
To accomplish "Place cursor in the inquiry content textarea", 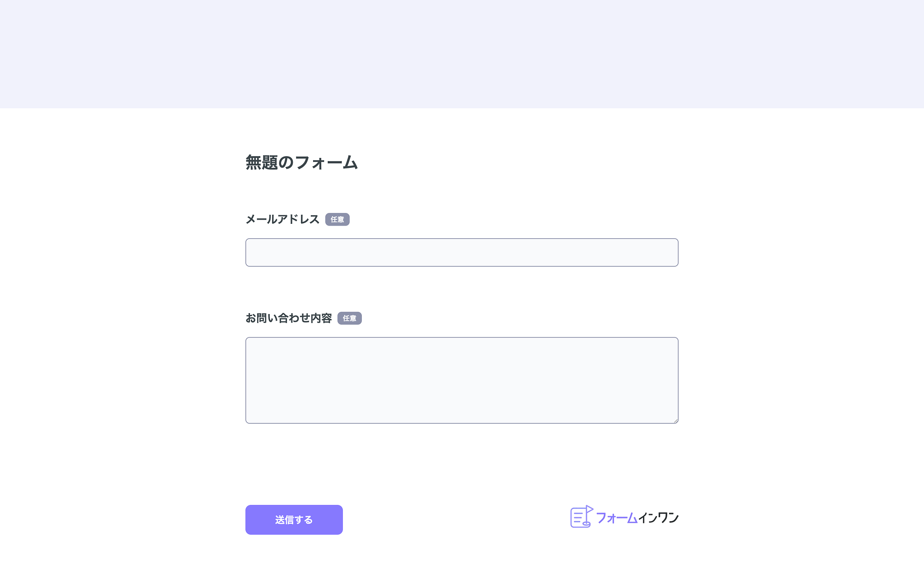I will tap(461, 379).
